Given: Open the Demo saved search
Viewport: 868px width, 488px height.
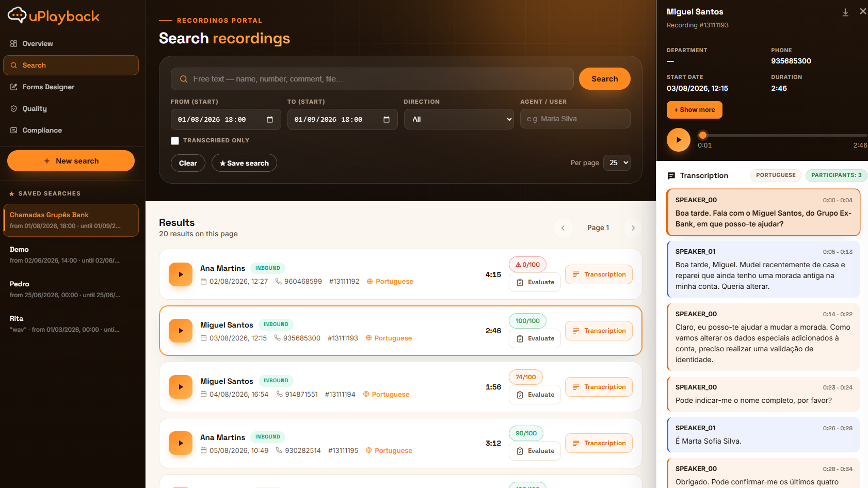Looking at the screenshot, I should coord(71,255).
